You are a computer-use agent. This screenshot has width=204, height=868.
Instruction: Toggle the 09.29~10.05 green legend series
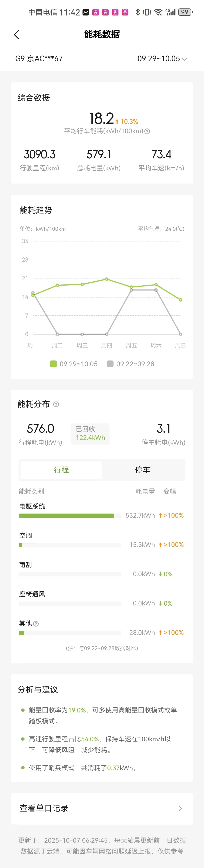(53, 364)
